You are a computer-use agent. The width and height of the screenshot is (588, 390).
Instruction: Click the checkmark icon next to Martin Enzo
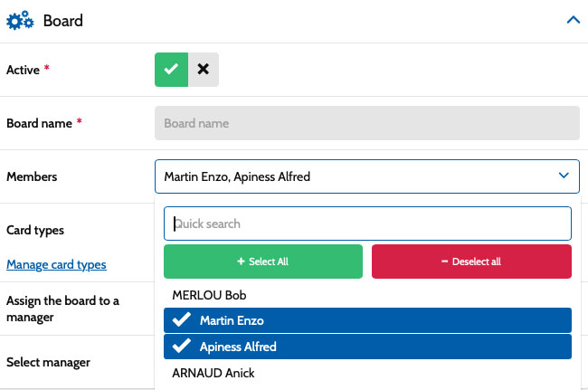tap(181, 320)
